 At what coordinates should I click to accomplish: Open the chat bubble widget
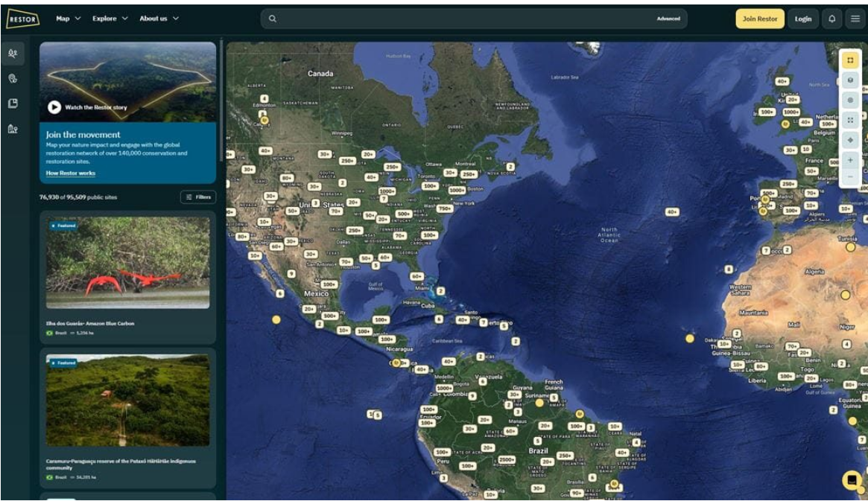pyautogui.click(x=851, y=480)
